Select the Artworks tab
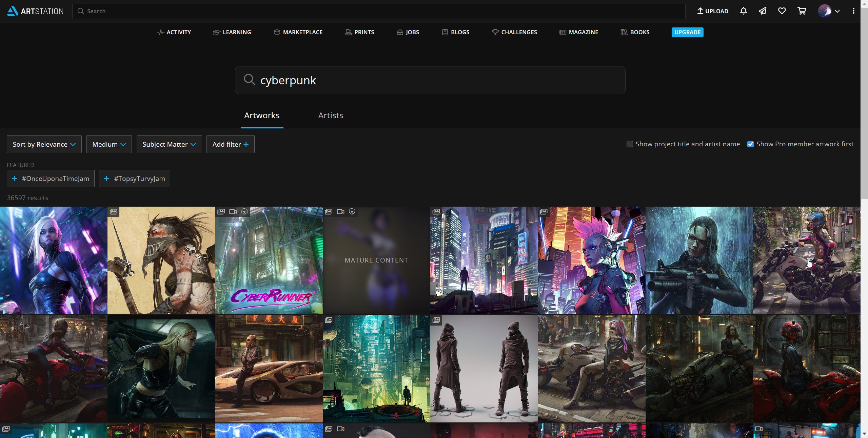The height and width of the screenshot is (438, 868). (262, 116)
